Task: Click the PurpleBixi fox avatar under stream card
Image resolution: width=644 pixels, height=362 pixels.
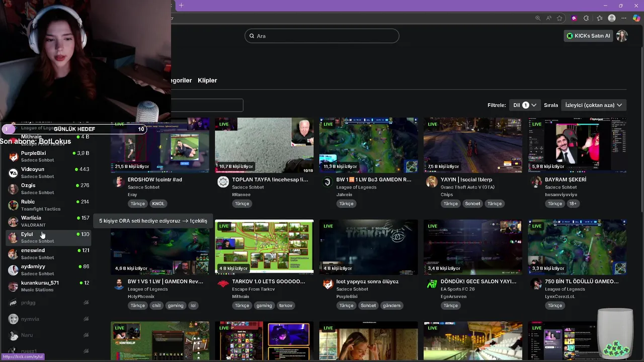Action: (328, 284)
